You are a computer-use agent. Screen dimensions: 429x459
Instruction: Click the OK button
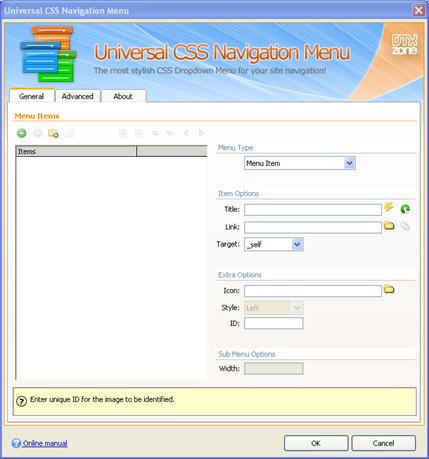[316, 443]
